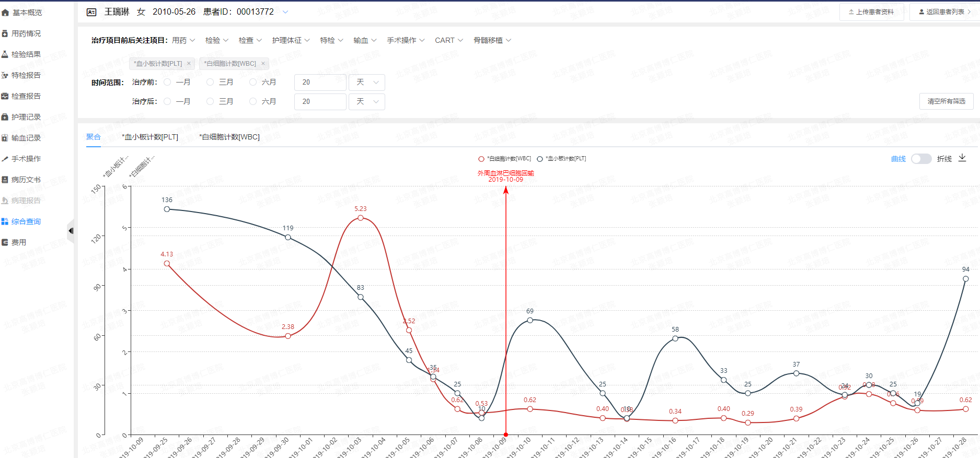This screenshot has height=458, width=980.
Task: Switch to the *血小板计数[PLT] tab
Action: (x=150, y=137)
